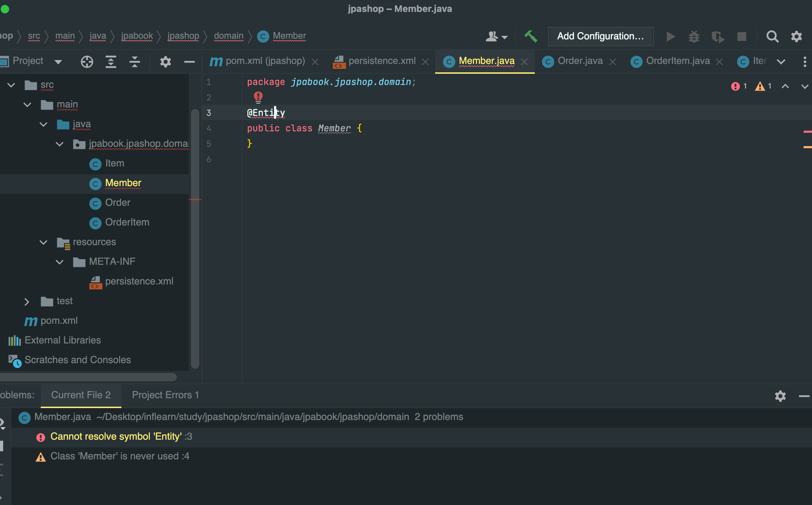Collapse the META-INF folder

60,262
